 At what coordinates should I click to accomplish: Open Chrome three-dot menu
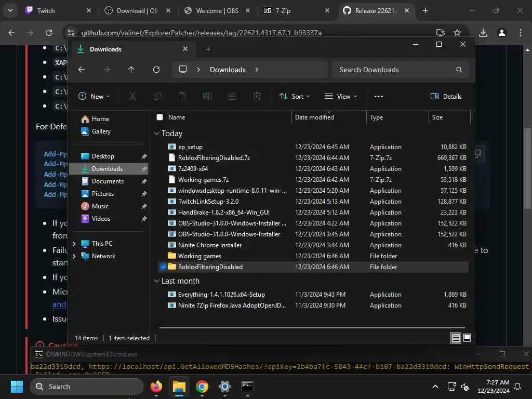521,33
